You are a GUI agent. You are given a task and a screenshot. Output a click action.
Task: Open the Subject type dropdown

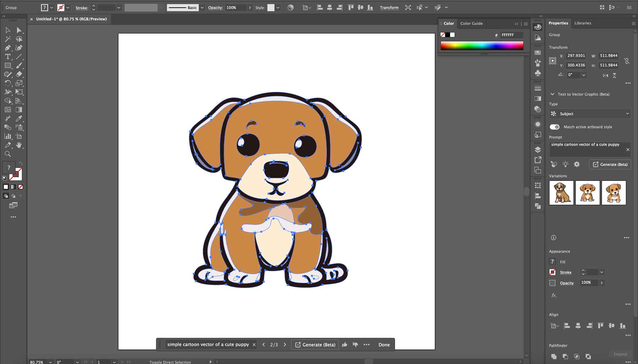(x=589, y=113)
